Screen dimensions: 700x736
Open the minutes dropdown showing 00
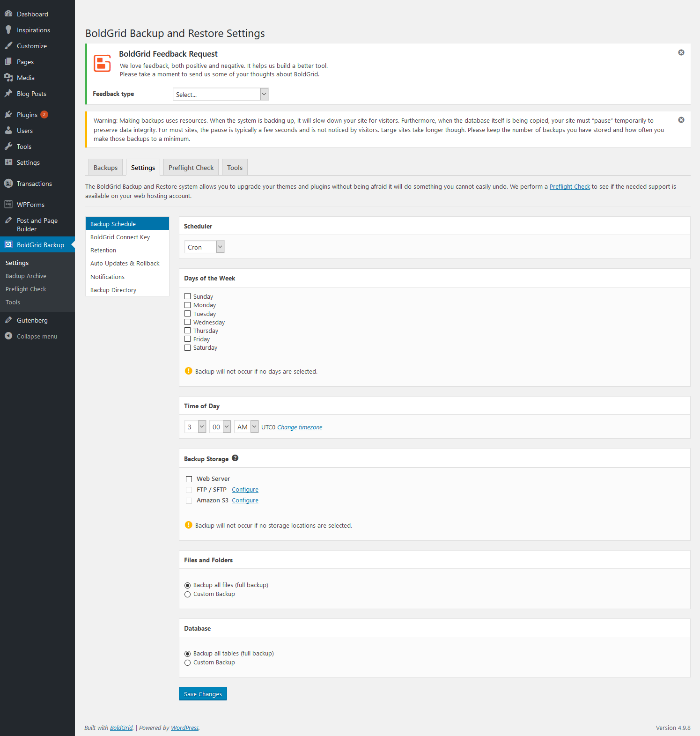[x=220, y=427]
